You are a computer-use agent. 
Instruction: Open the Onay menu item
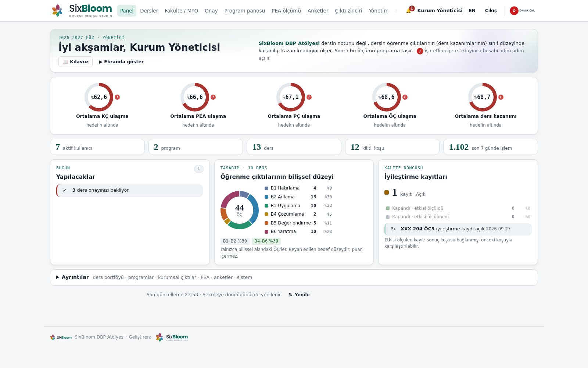pos(211,11)
